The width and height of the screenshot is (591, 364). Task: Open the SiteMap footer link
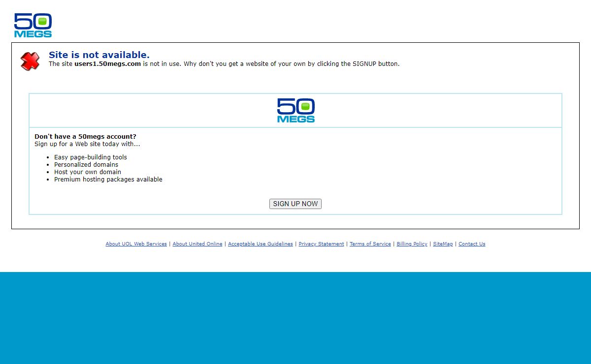[x=443, y=244]
